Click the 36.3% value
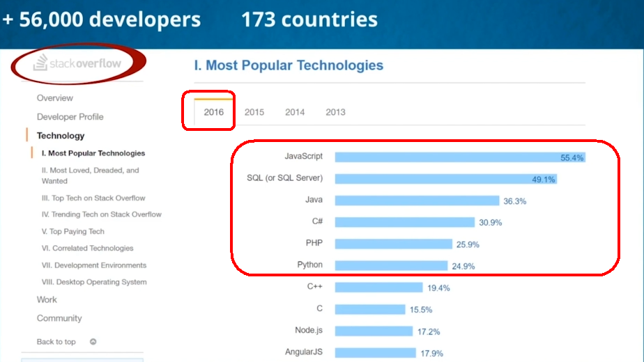The image size is (644, 362). [514, 201]
